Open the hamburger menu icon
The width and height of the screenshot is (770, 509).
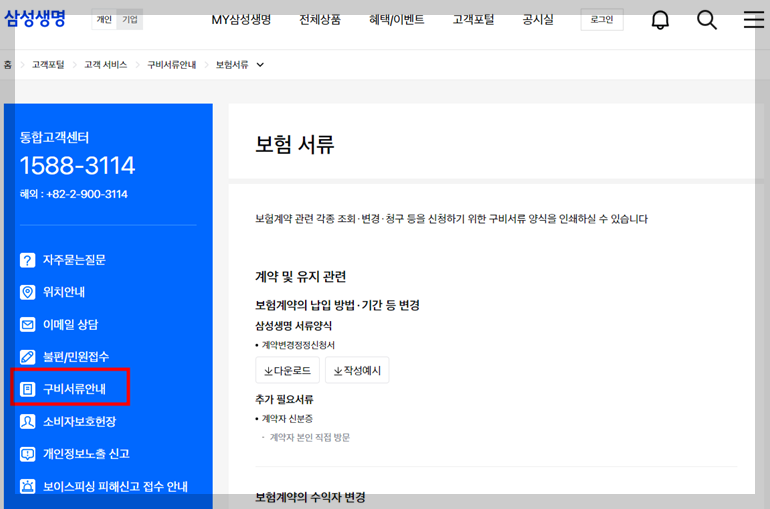pos(753,20)
